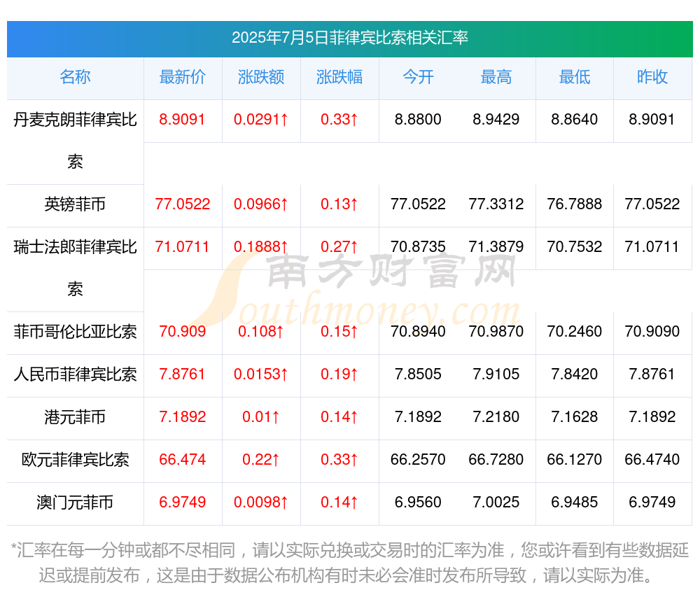Click the 7.2180 high value
The height and width of the screenshot is (597, 700).
coord(496,416)
